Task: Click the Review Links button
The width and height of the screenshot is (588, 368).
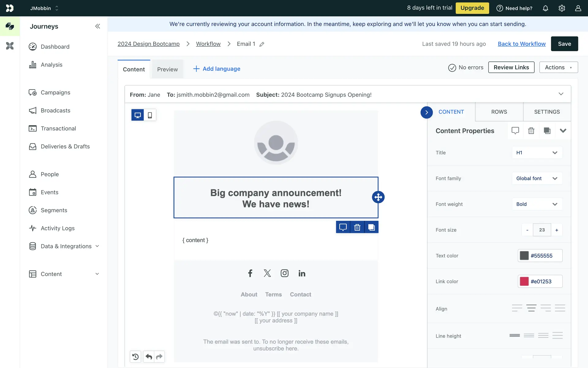Action: pos(511,67)
